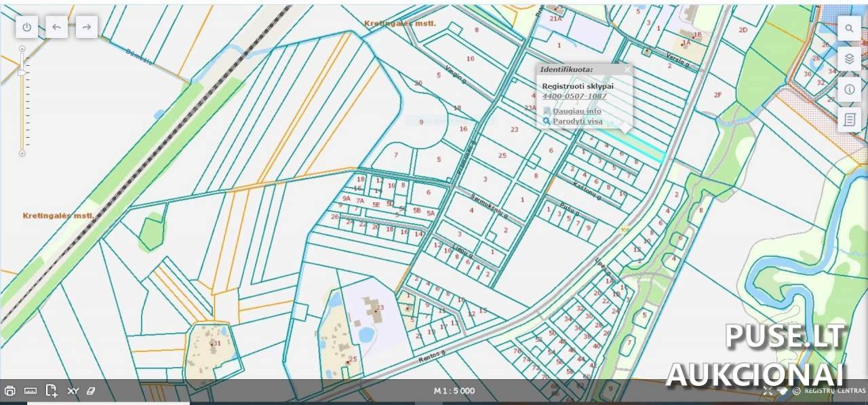The width and height of the screenshot is (868, 405).
Task: Go to next map view arrow
Action: coord(87,27)
